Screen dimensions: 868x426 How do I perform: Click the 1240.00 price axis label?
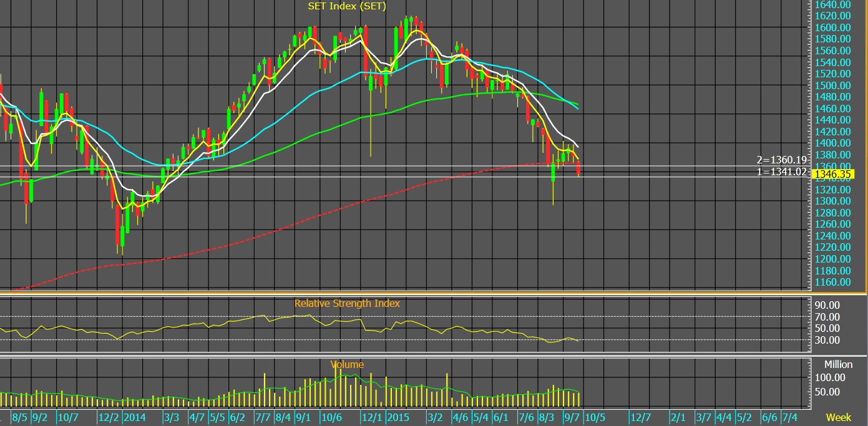pos(833,236)
